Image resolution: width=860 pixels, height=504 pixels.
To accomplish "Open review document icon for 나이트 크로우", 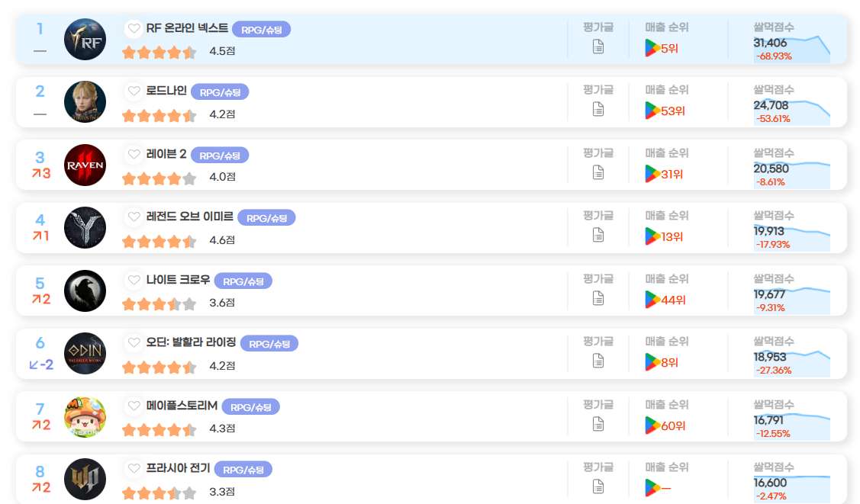I will click(x=598, y=298).
